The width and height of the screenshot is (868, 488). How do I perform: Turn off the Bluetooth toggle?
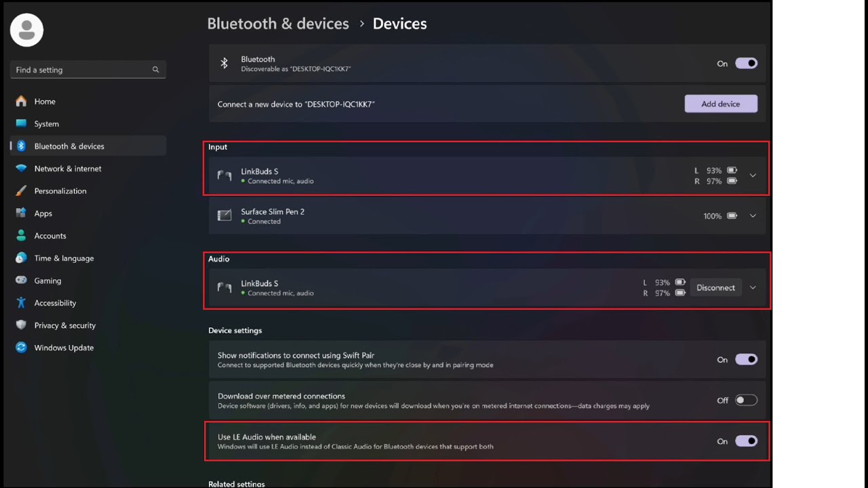(746, 63)
